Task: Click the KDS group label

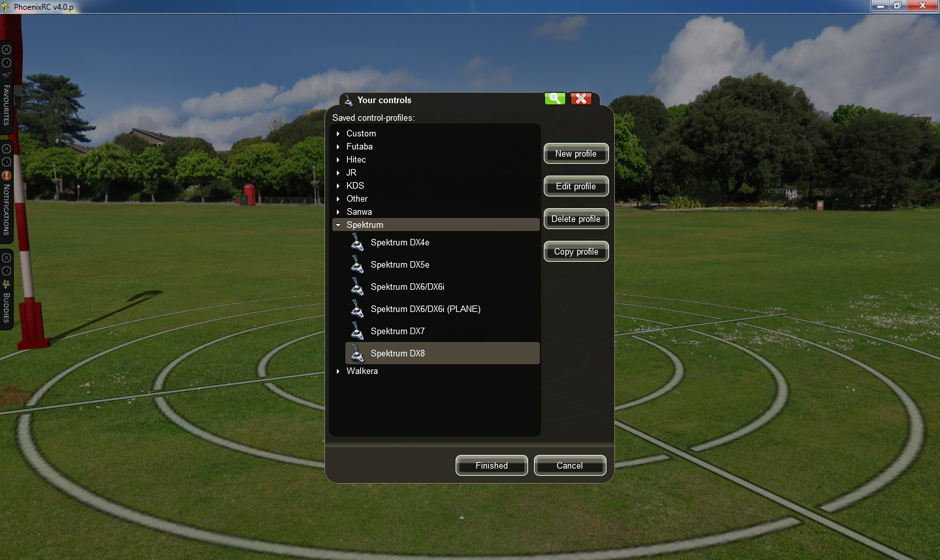Action: coord(355,186)
